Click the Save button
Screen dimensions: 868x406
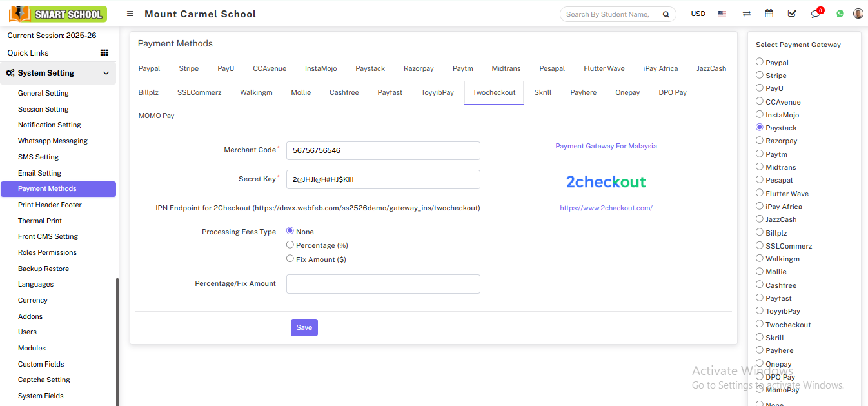[x=304, y=327]
